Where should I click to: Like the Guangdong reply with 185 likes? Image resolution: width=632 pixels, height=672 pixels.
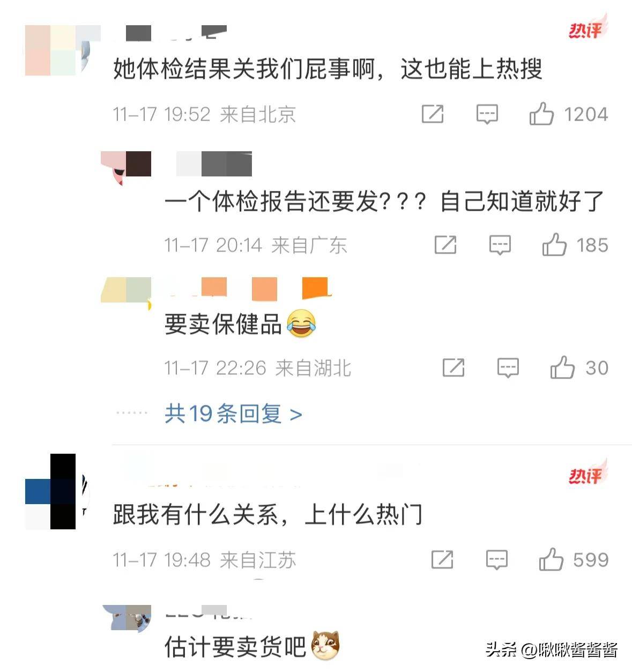[554, 245]
